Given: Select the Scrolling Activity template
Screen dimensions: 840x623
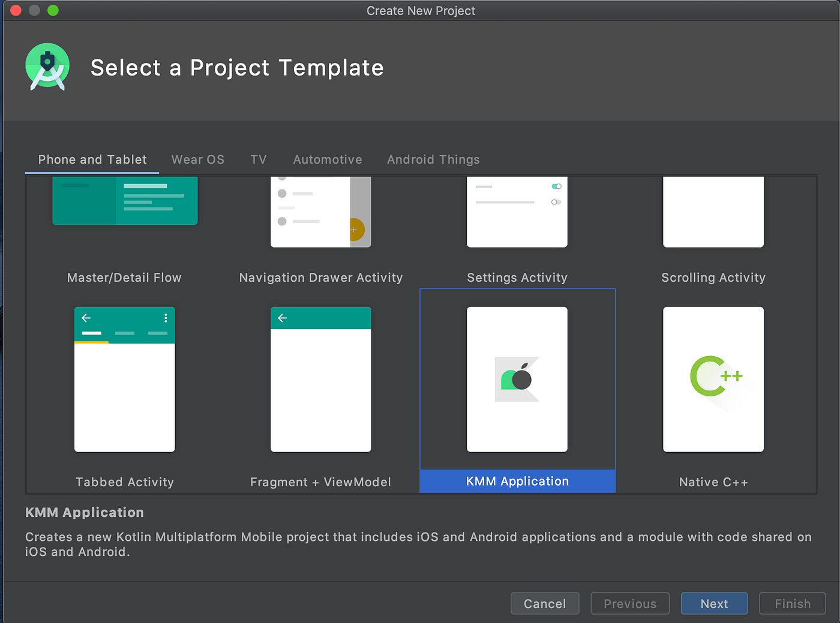Looking at the screenshot, I should coord(713,212).
